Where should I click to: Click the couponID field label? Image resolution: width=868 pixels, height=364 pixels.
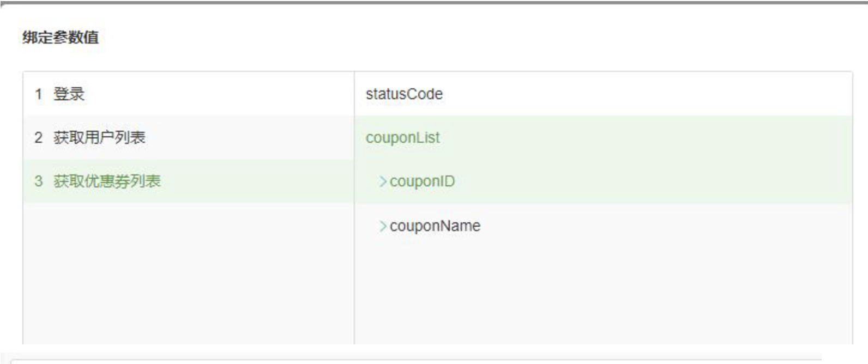click(422, 181)
